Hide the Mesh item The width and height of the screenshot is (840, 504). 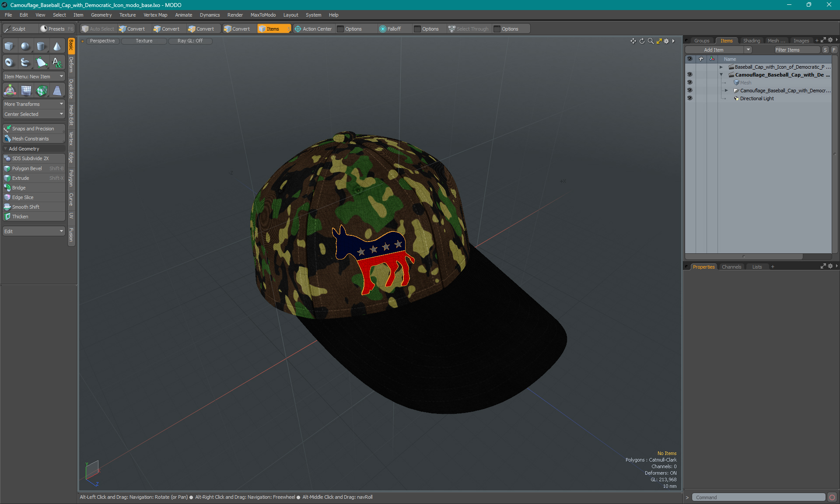point(689,83)
